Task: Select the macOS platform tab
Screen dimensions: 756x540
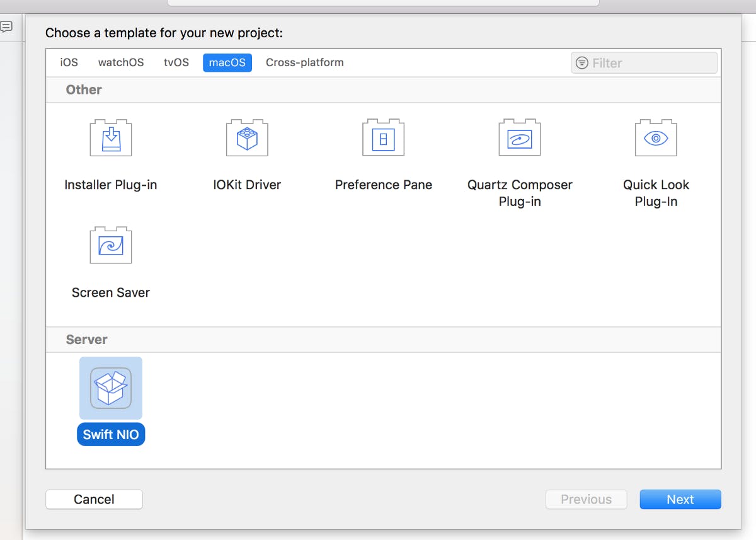Action: (227, 62)
